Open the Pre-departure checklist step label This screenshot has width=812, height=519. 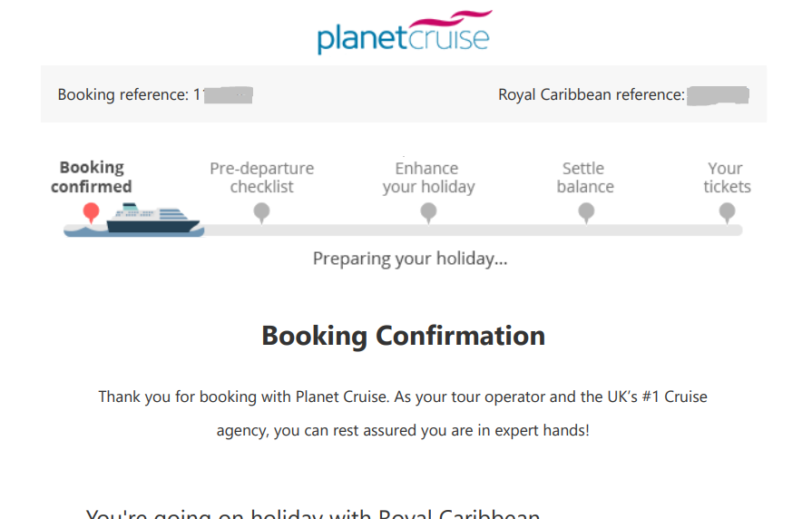tap(262, 177)
